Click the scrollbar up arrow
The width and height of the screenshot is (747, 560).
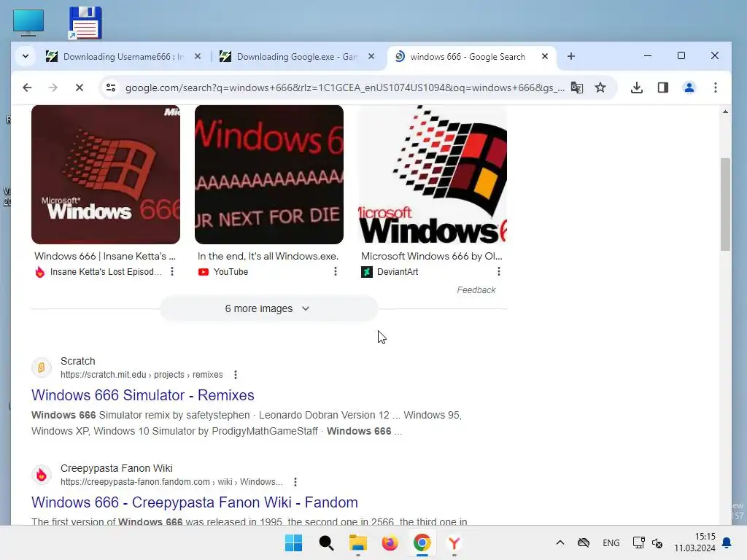(x=725, y=112)
